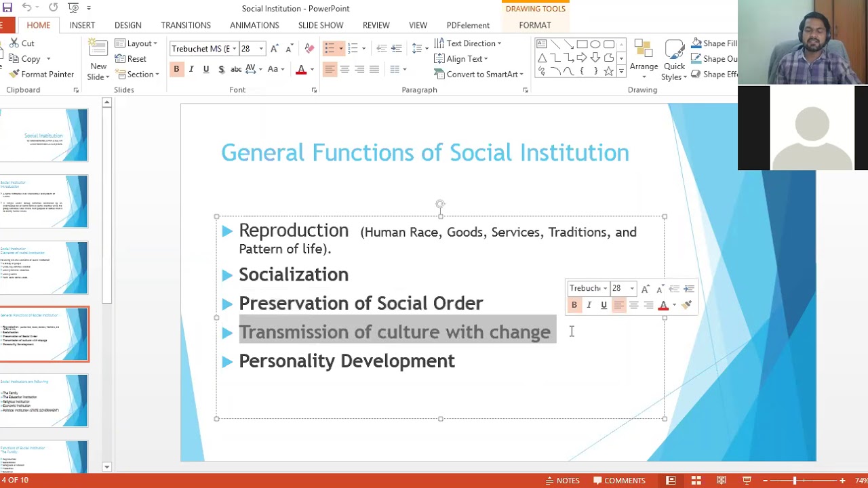Select the isosceles triangle shape in gallery
Screen dimensions: 868x488
tap(542, 58)
